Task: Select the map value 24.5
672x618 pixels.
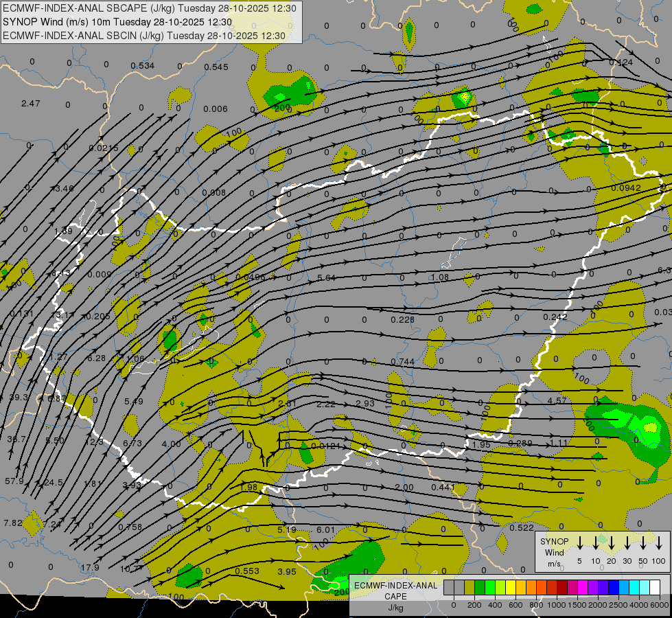Action: [x=54, y=483]
